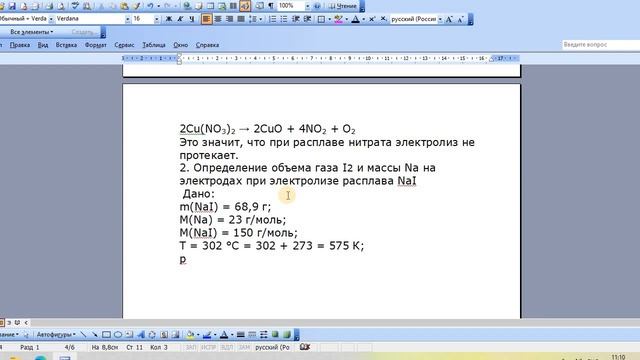Image resolution: width=640 pixels, height=360 pixels.
Task: Apply the text highlight color
Action: click(x=338, y=19)
